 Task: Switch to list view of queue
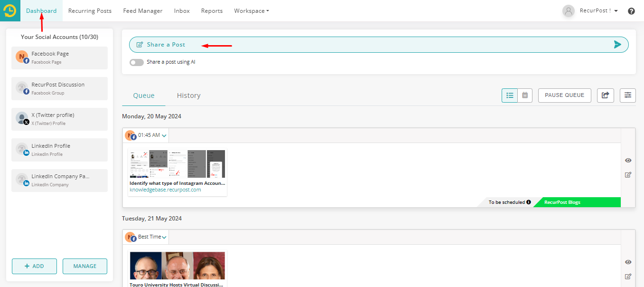point(510,95)
